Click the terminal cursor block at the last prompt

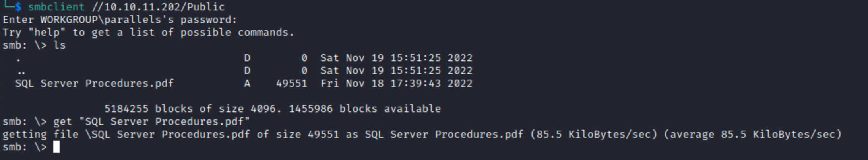pyautogui.click(x=56, y=147)
